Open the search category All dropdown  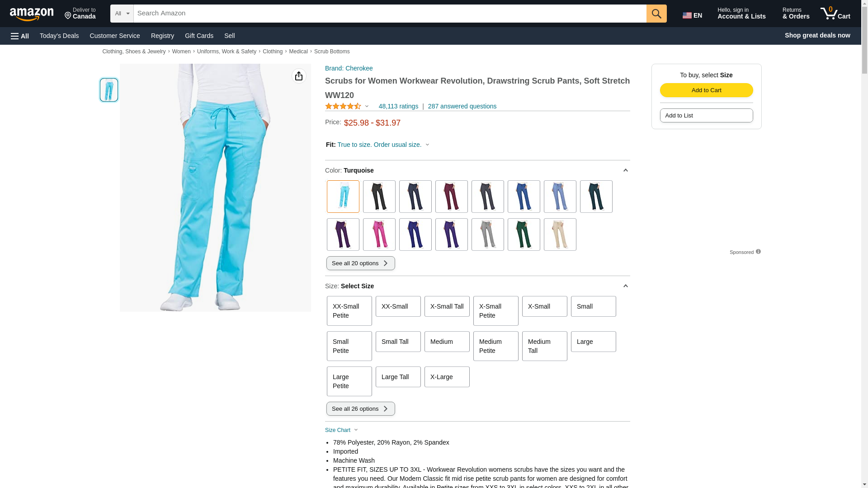122,14
